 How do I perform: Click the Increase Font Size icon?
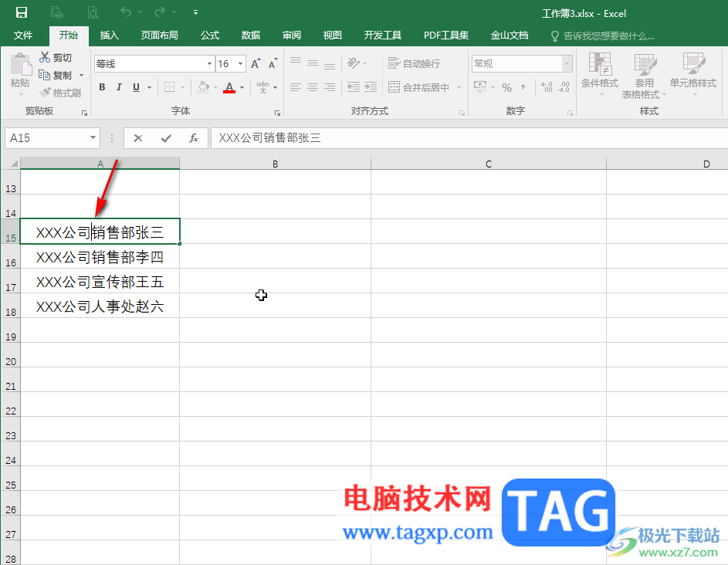coord(256,63)
